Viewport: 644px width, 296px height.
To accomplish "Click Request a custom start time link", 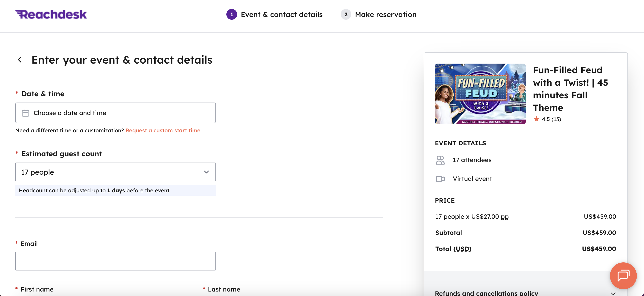I will tap(163, 131).
